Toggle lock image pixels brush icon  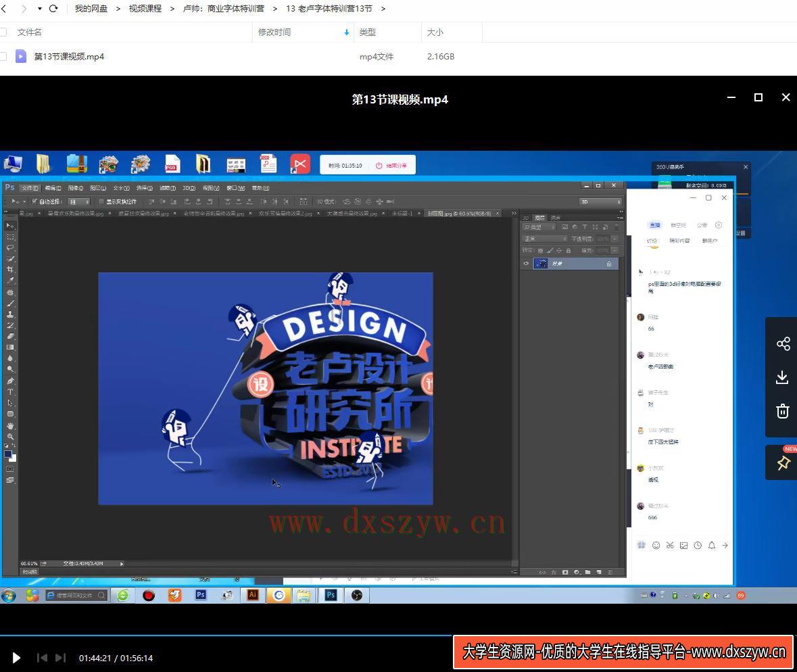tap(550, 251)
